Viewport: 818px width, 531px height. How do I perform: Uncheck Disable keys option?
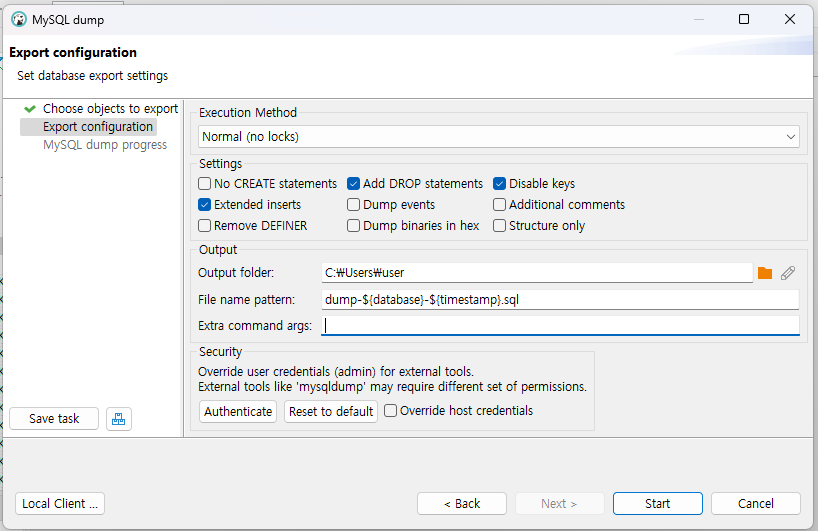[x=499, y=184]
